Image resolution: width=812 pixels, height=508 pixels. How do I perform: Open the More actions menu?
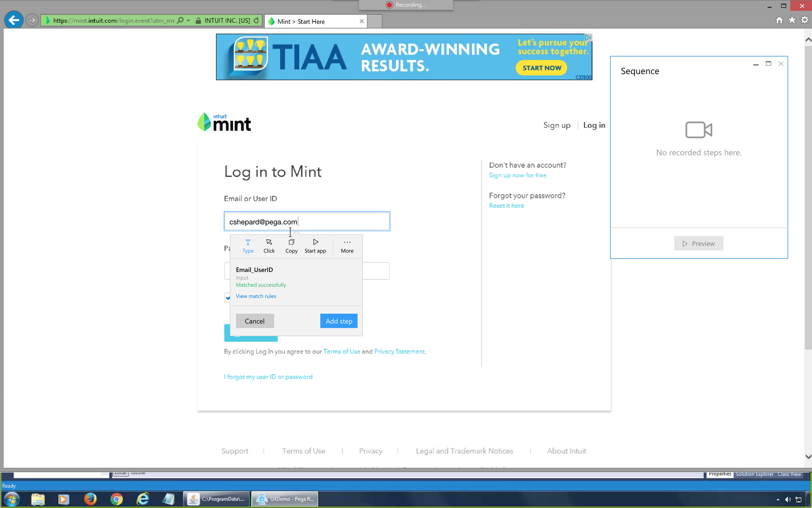347,246
